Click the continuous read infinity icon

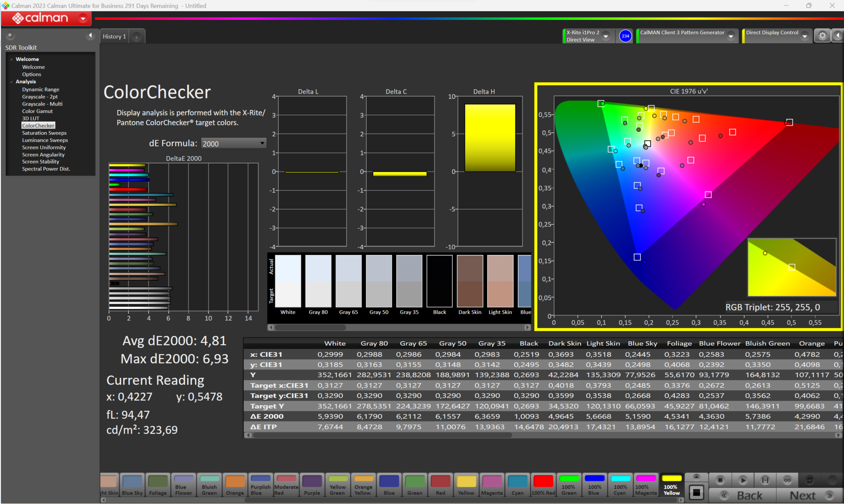click(787, 480)
